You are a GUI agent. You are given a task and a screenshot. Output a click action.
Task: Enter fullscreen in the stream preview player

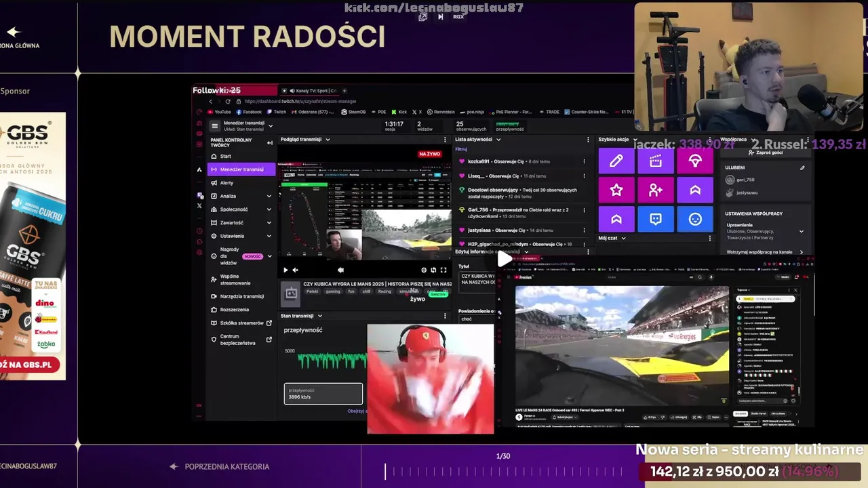pos(443,270)
